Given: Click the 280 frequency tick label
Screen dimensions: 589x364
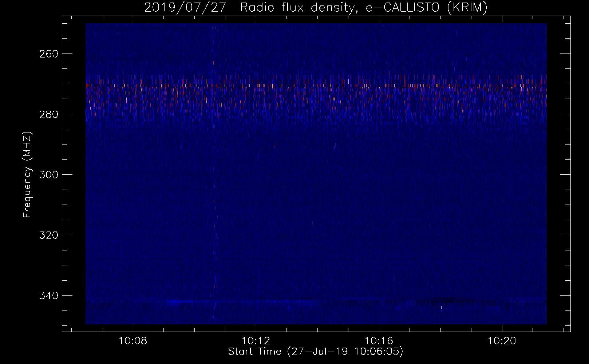Looking at the screenshot, I should click(48, 114).
